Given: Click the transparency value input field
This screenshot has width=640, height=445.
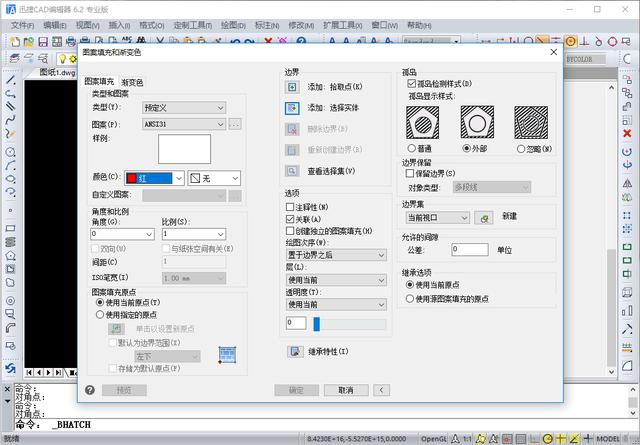Looking at the screenshot, I should tap(296, 323).
